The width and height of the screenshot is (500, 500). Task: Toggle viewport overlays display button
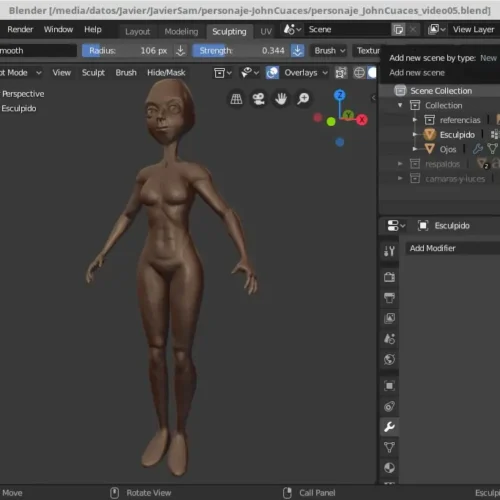click(272, 73)
